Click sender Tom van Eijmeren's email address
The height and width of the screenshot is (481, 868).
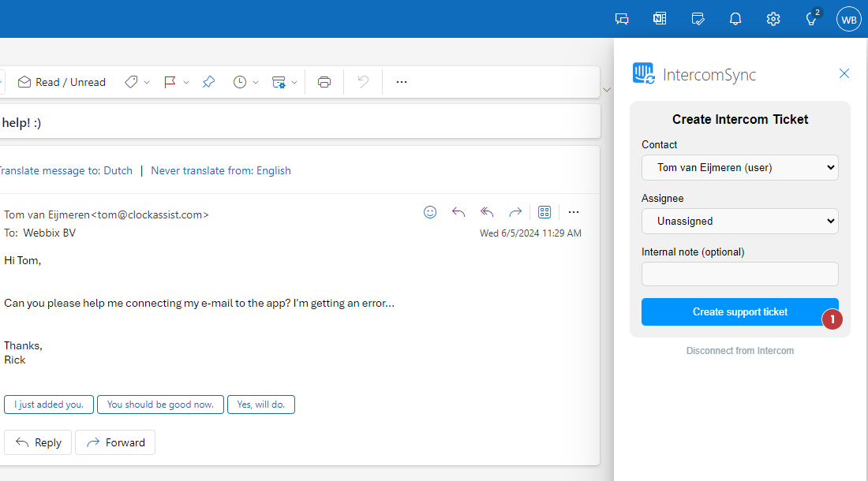click(150, 215)
